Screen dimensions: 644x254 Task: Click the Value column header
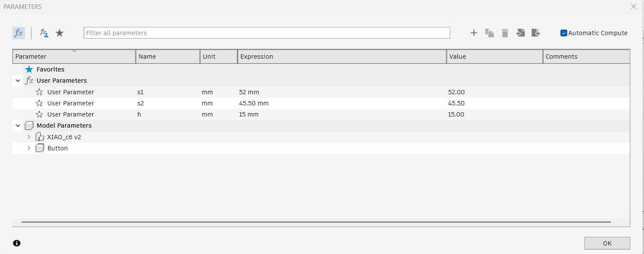click(495, 57)
